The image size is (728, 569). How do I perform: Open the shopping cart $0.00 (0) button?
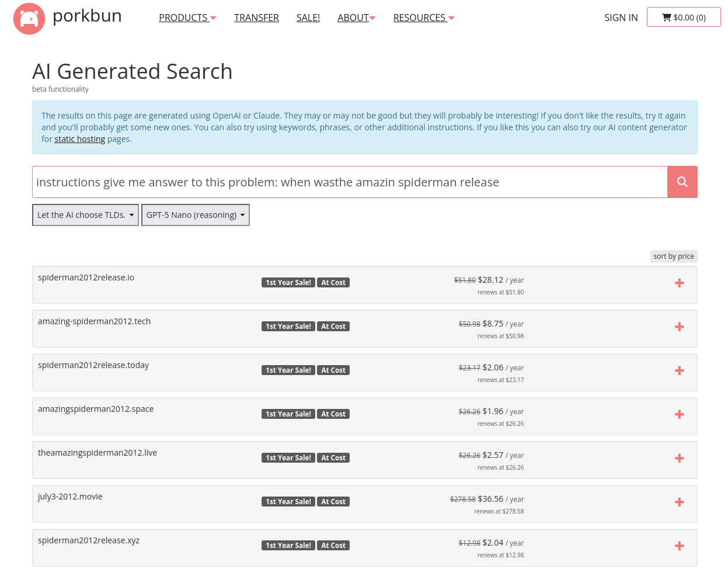(684, 18)
